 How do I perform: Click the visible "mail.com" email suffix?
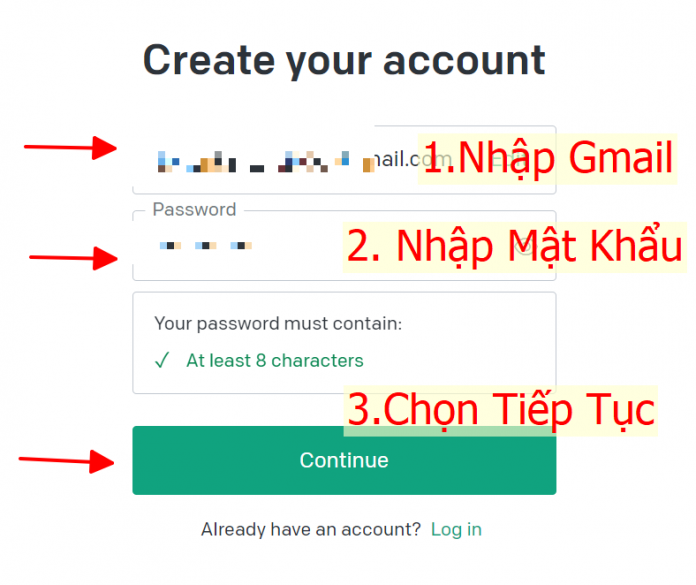click(x=395, y=159)
